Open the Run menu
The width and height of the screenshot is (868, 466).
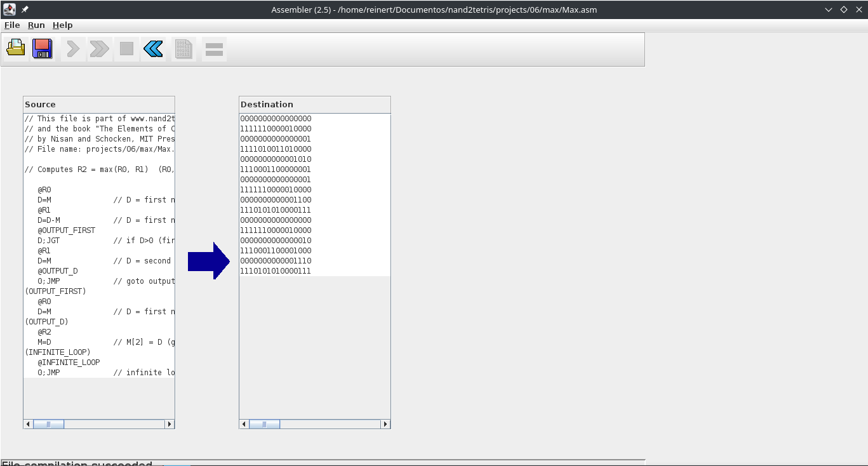(36, 25)
